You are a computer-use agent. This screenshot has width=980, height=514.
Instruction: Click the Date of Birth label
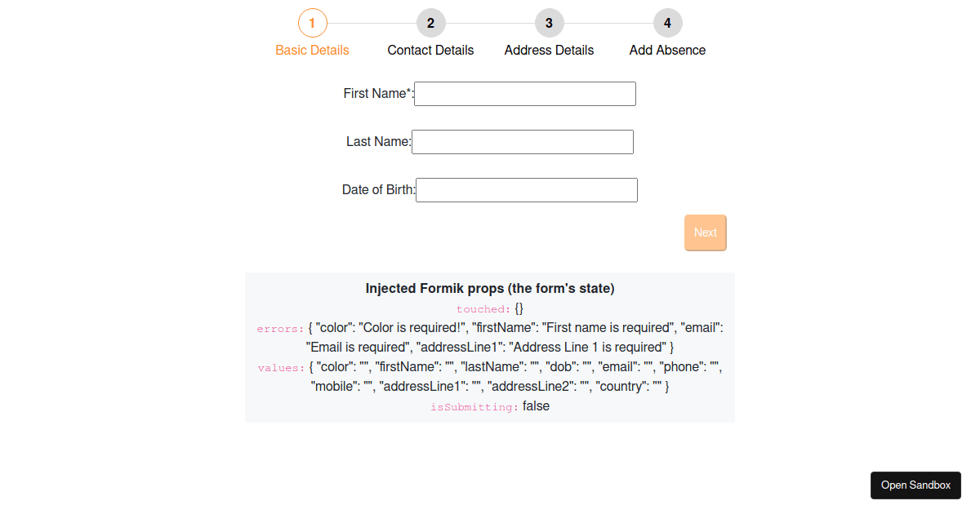tap(377, 189)
